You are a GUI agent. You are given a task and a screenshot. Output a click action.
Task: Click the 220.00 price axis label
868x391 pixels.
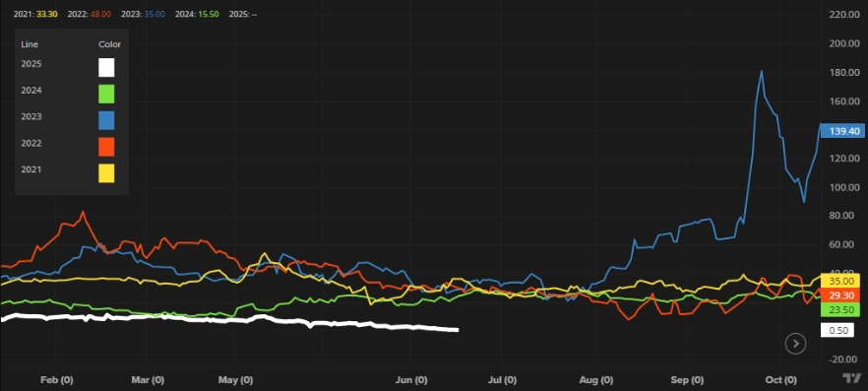pos(845,15)
